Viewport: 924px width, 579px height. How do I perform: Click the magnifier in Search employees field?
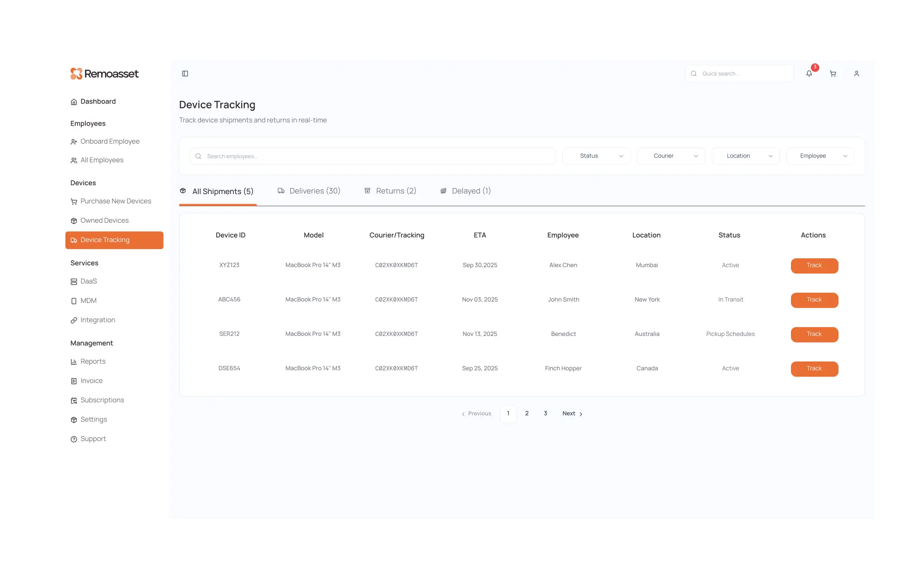[x=198, y=156]
